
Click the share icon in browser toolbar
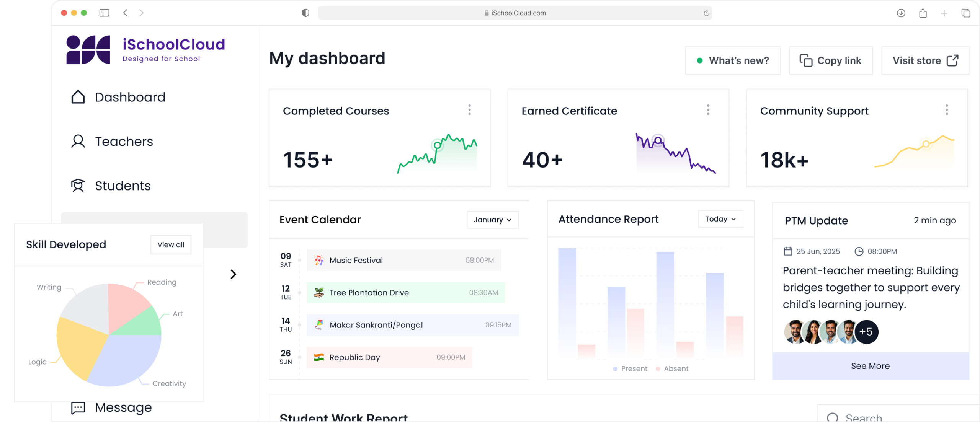coord(923,13)
